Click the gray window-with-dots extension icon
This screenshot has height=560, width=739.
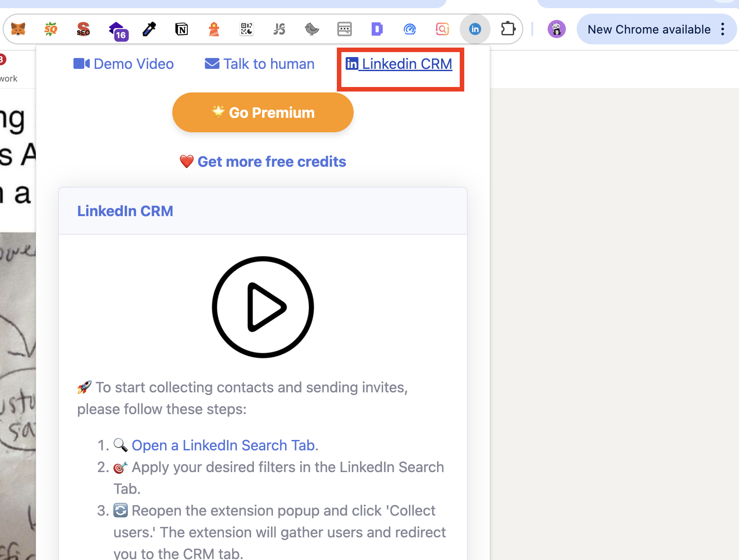point(345,29)
